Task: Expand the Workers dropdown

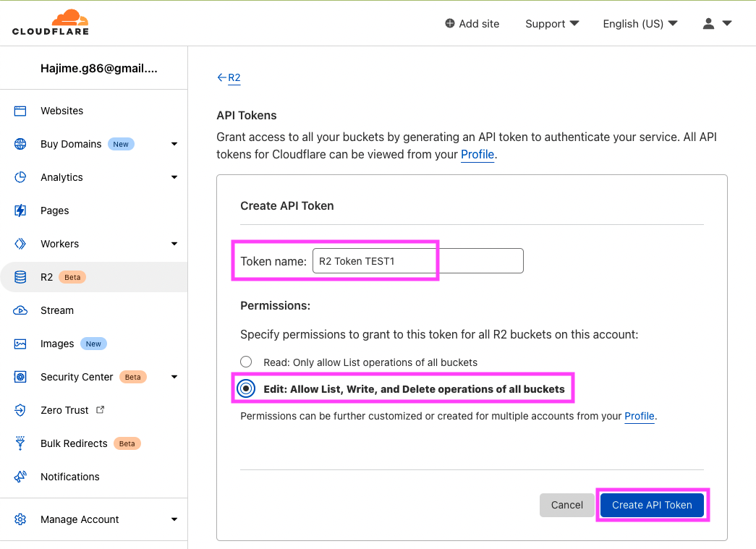Action: [x=174, y=244]
